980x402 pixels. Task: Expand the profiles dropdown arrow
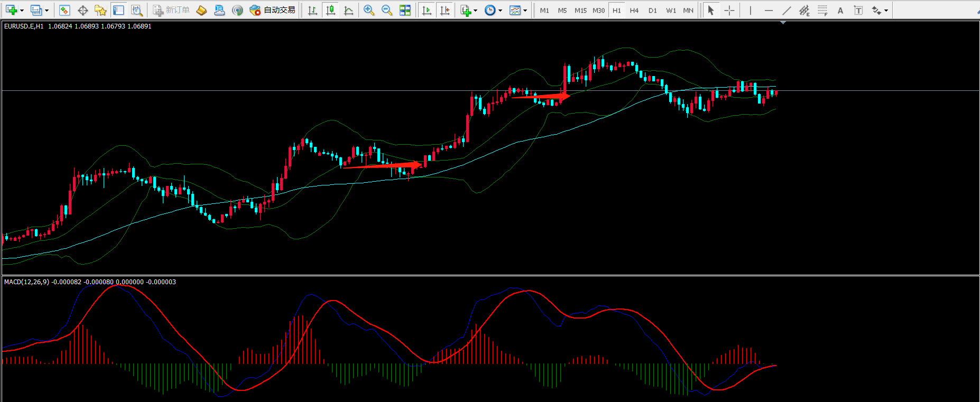click(47, 11)
